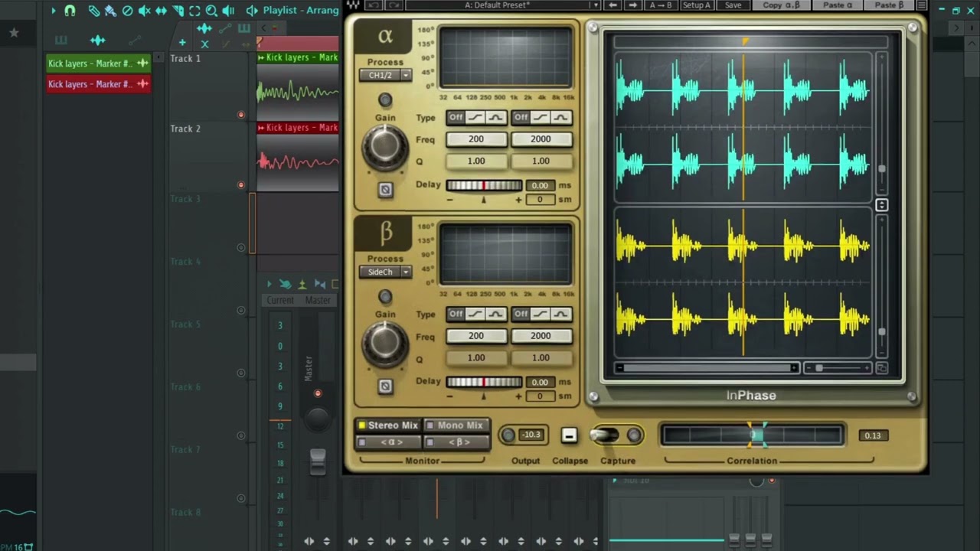Toggle beta phase invert button below Gain

(x=385, y=386)
